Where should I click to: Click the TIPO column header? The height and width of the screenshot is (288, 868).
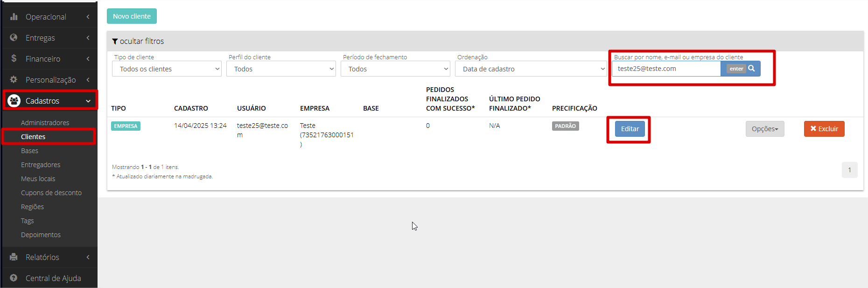coord(118,108)
